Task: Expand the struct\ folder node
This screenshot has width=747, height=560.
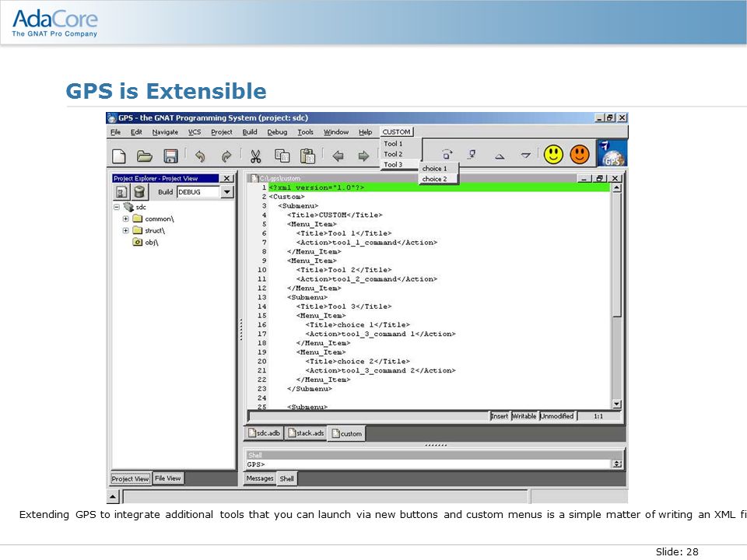Action: (126, 230)
